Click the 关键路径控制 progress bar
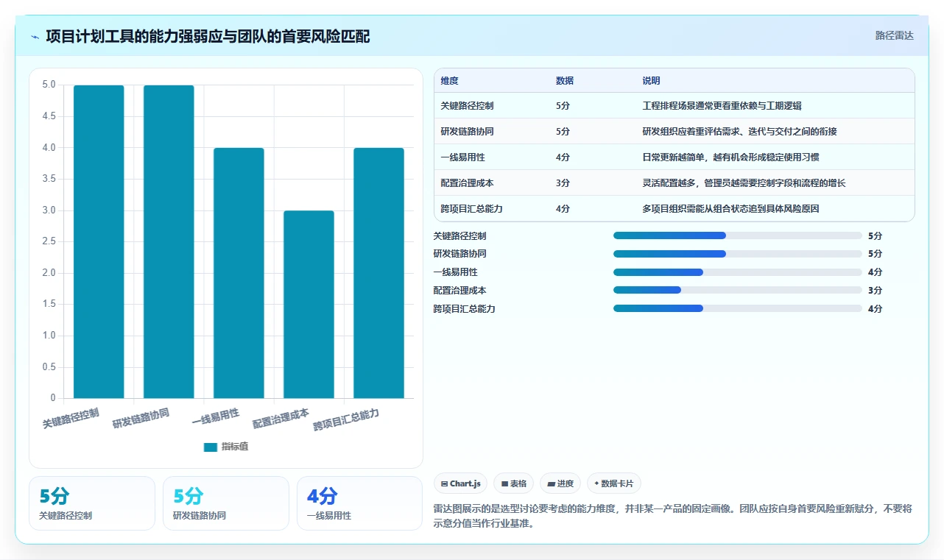 737,235
